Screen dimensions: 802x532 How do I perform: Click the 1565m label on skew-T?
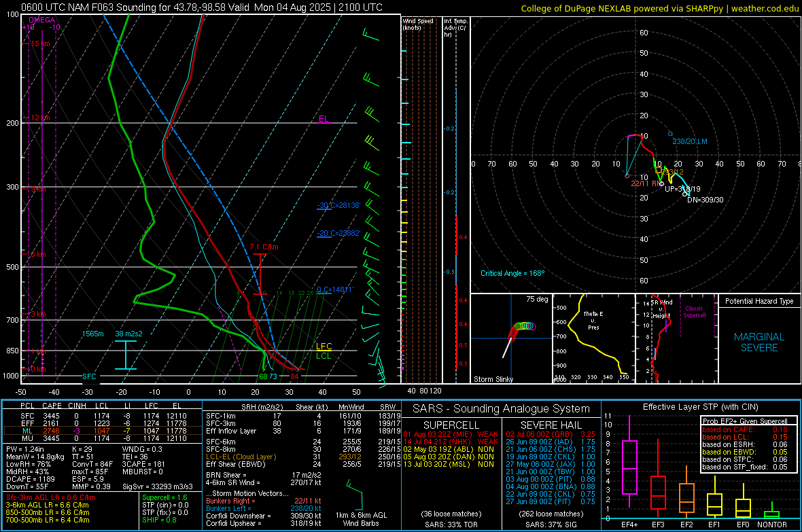point(92,334)
